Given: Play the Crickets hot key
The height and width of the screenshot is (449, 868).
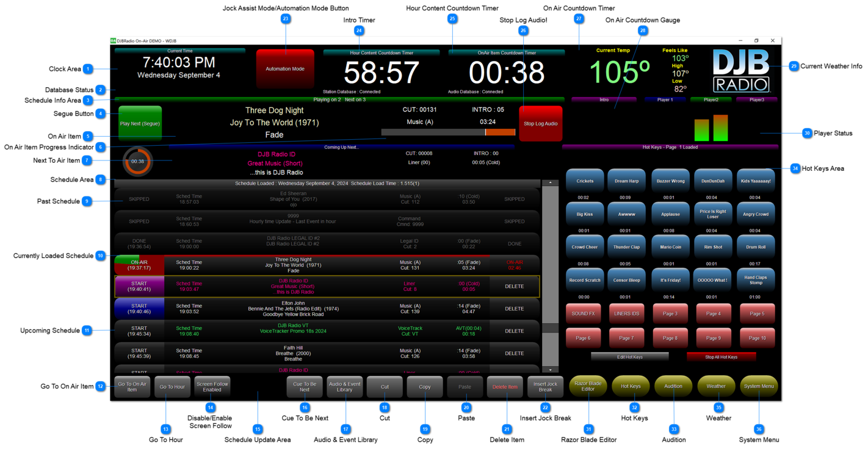Looking at the screenshot, I should 585,181.
